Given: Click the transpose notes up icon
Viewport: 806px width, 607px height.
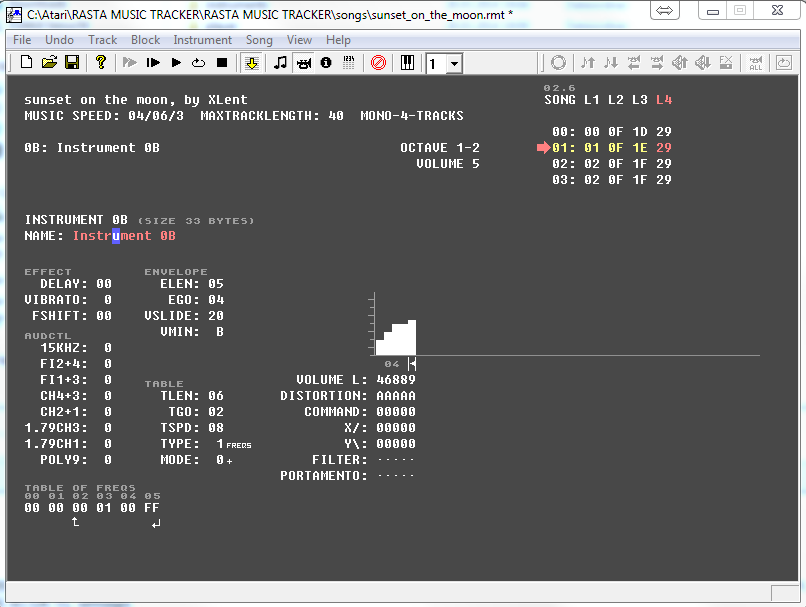Looking at the screenshot, I should click(588, 63).
